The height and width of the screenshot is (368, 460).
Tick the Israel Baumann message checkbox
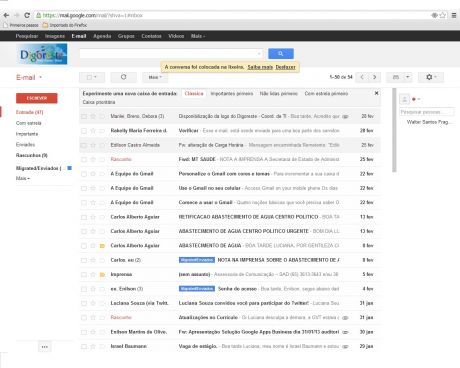point(84,346)
